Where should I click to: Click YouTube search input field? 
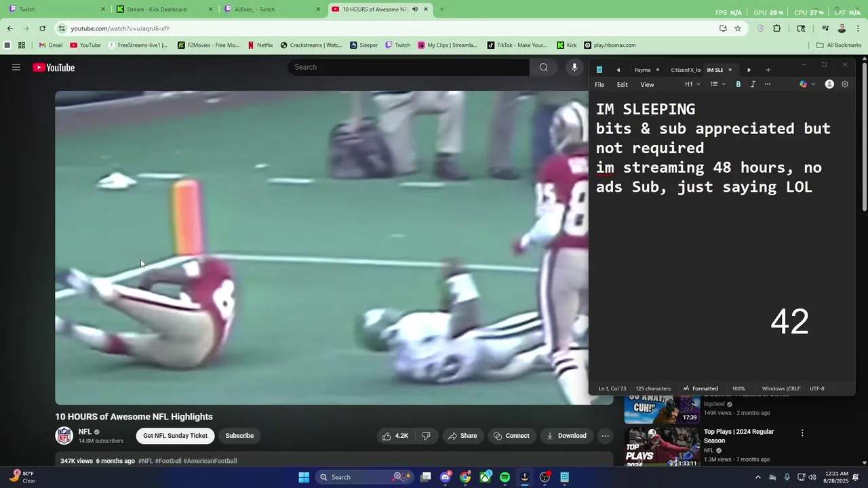409,67
